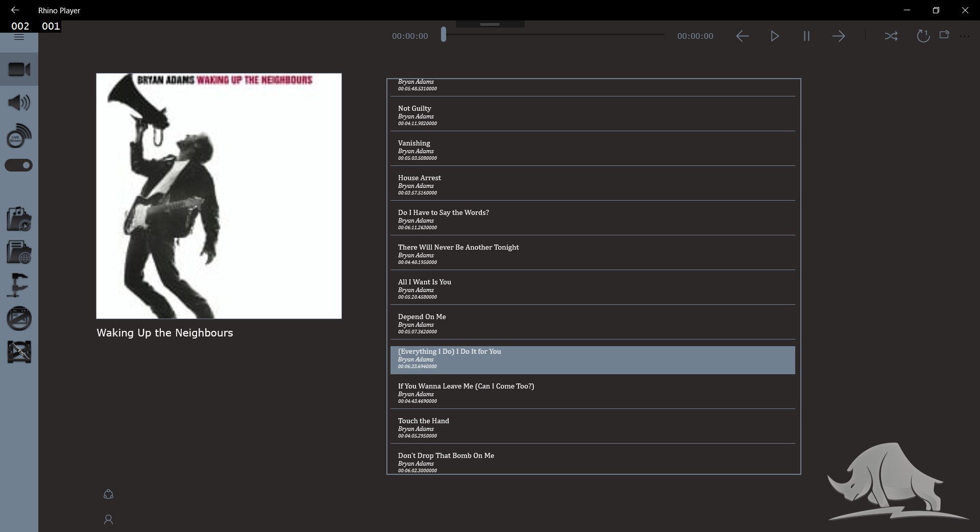Select the track "Not Guilty"
Screen dimensions: 980x532
coord(593,115)
